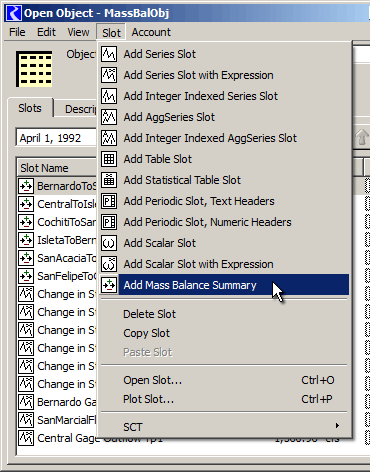Click the mass balance object icon

(34, 69)
